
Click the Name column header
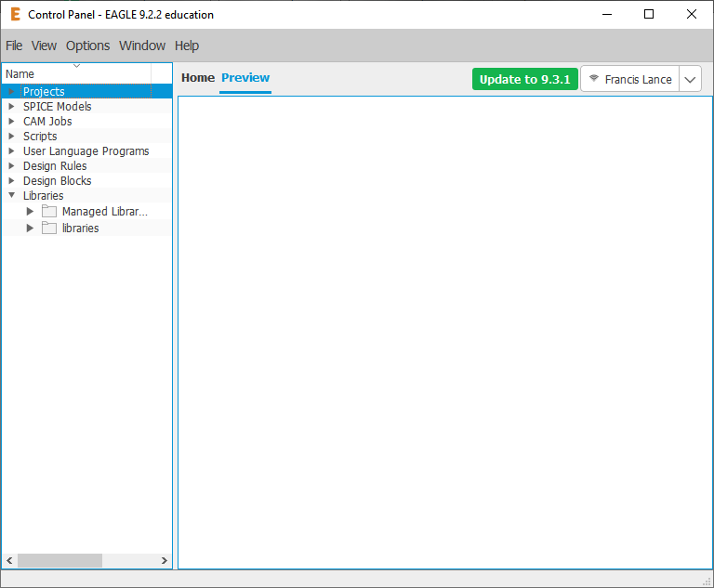(x=76, y=73)
